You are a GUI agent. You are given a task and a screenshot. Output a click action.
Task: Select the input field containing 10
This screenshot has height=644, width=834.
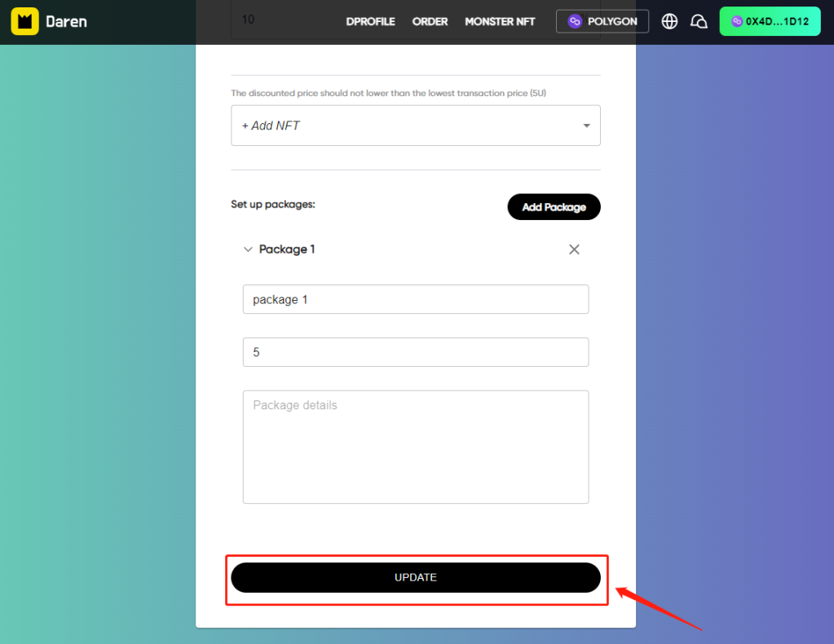click(416, 20)
